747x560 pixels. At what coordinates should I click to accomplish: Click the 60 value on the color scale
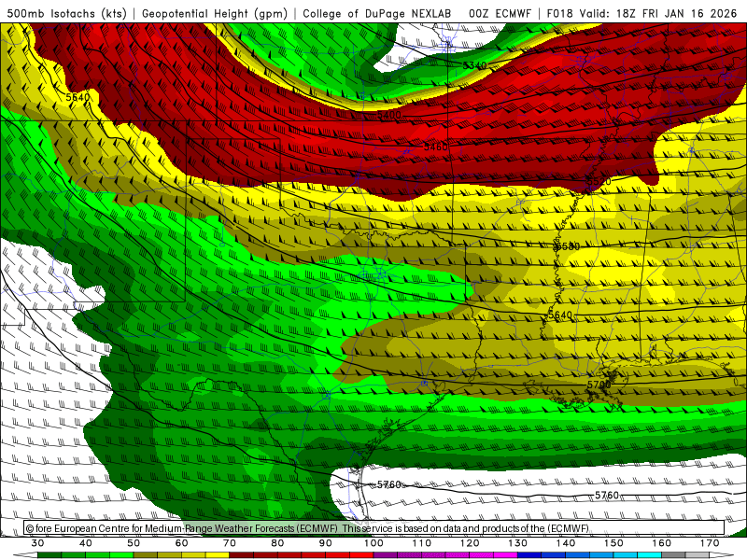181,543
